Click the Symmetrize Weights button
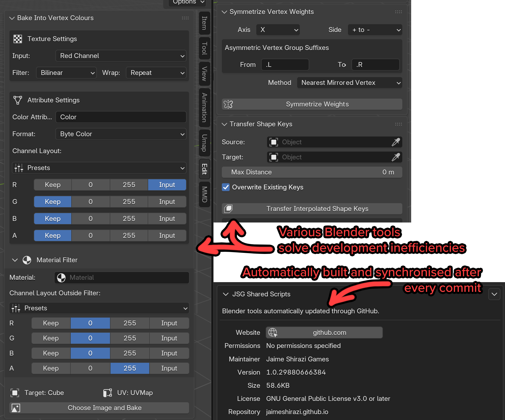 click(x=312, y=104)
